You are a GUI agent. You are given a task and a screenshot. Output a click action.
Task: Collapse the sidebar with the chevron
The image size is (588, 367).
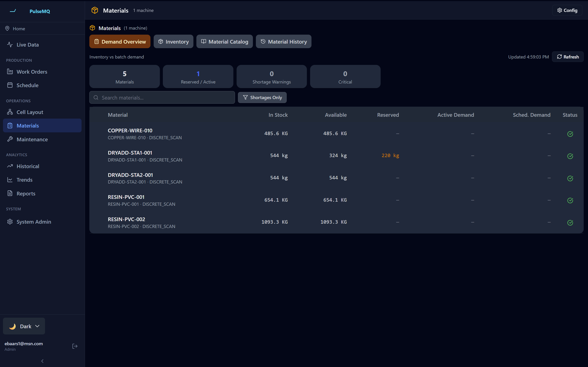coord(42,361)
